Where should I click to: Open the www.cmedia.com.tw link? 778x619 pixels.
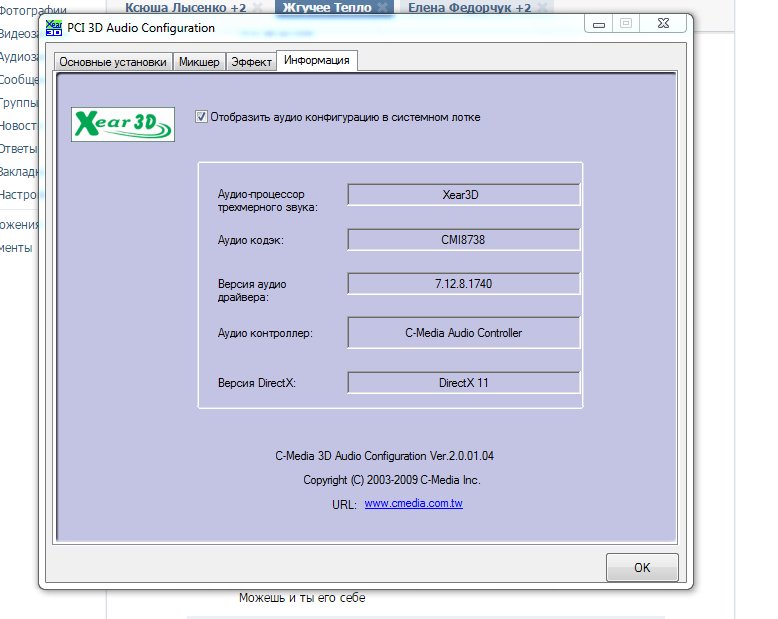413,503
